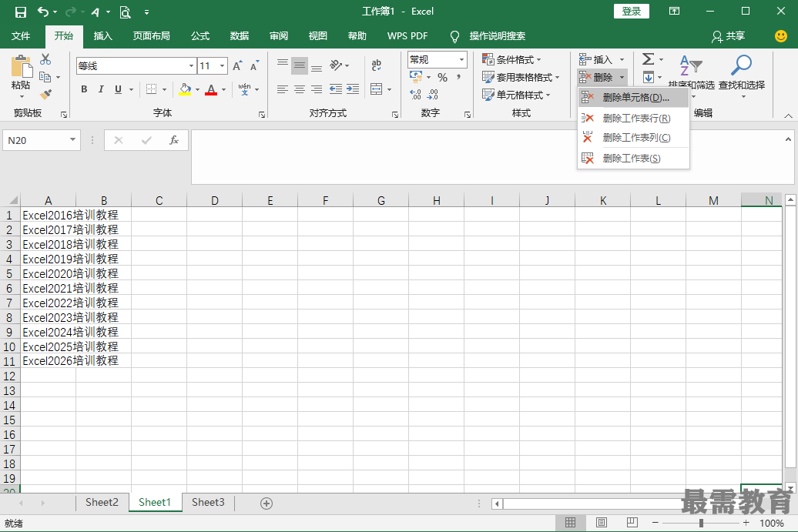Click Decrease Decimal icon

(433, 94)
